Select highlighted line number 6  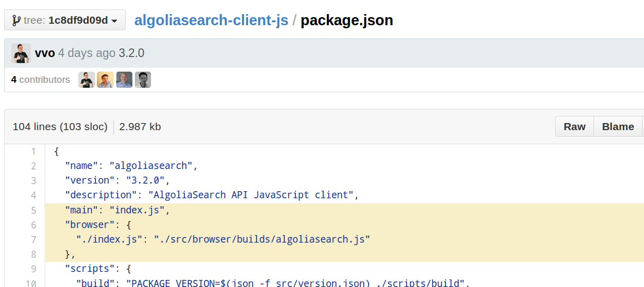point(33,224)
